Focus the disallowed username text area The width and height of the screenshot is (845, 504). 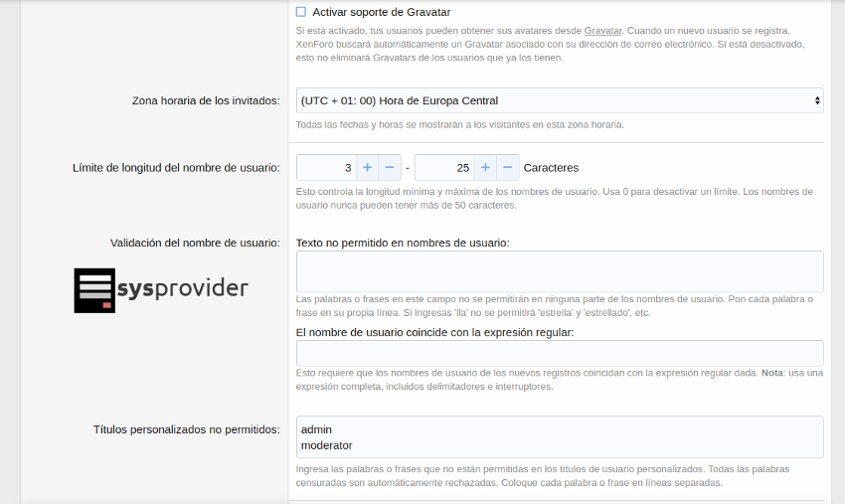(x=560, y=271)
